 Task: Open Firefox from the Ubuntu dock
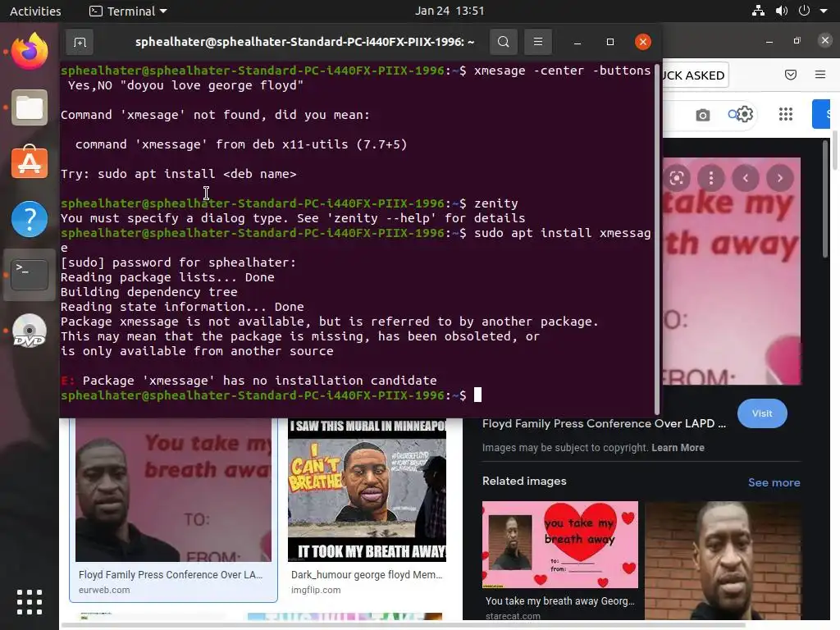point(30,52)
